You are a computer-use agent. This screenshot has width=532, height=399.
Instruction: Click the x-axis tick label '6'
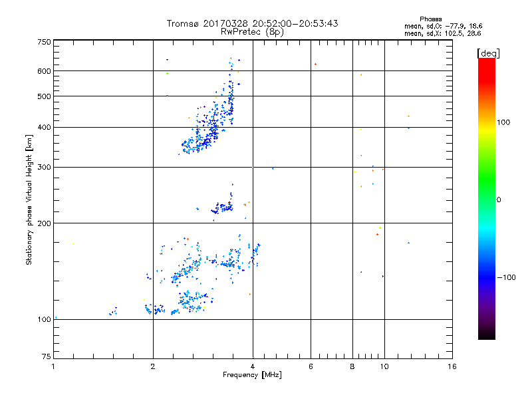(x=311, y=366)
